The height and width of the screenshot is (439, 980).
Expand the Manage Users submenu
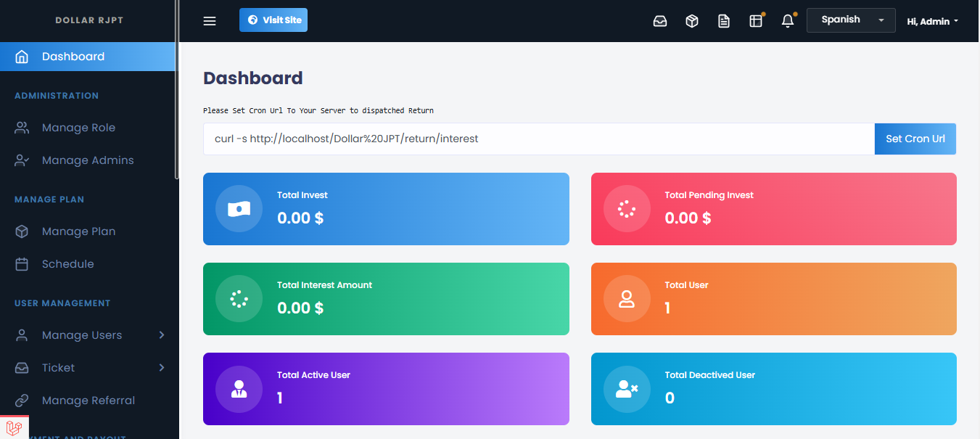click(80, 335)
